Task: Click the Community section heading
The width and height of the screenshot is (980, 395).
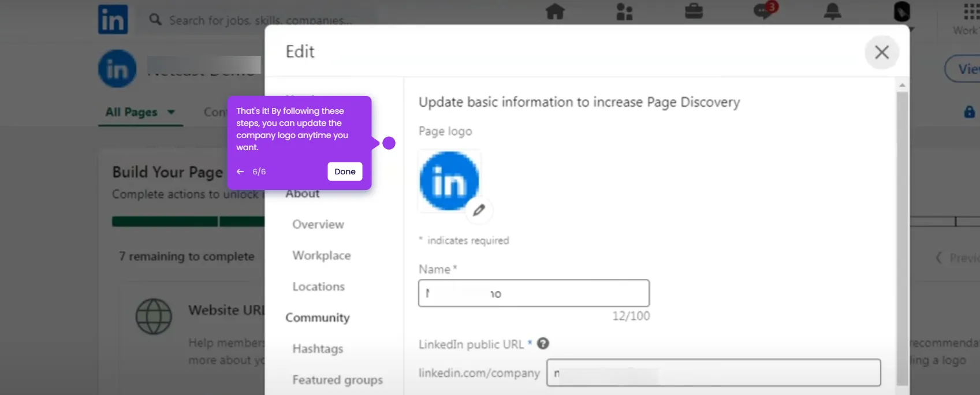Action: tap(318, 318)
